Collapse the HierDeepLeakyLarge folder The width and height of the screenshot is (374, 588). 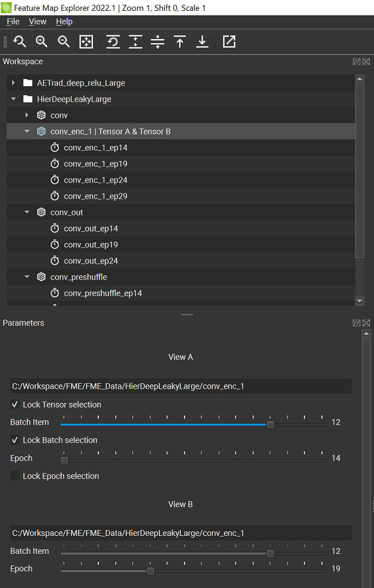click(x=13, y=99)
